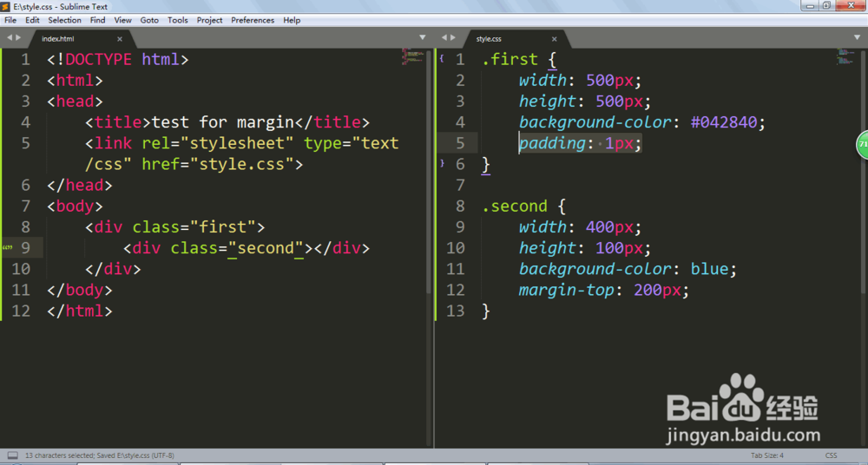Open the Edit menu
Image resolution: width=868 pixels, height=465 pixels.
coord(32,20)
